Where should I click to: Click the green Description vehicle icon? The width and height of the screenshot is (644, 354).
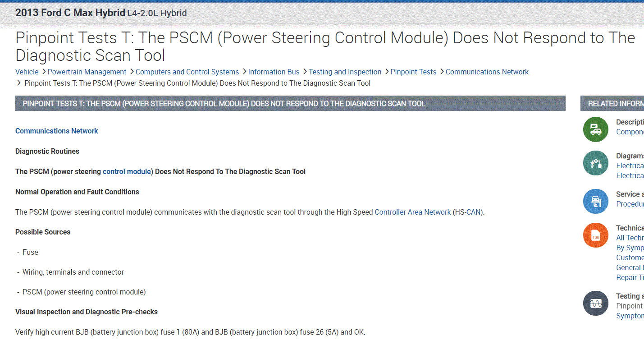coord(595,129)
